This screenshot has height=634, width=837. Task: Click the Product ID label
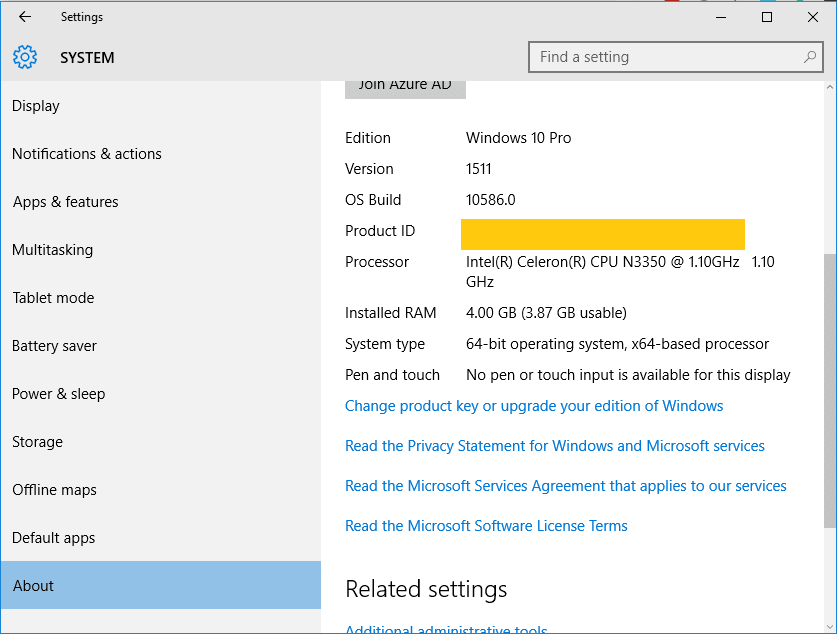pyautogui.click(x=380, y=231)
